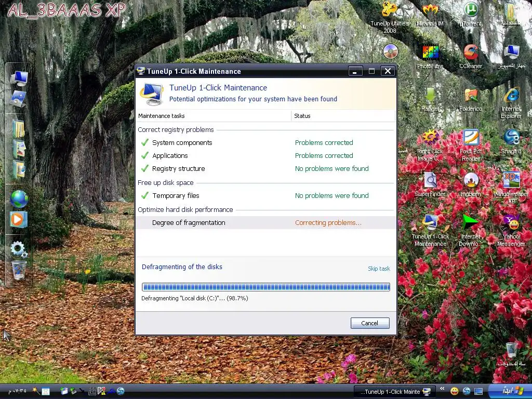Launch Miranda IM from the desktop
532x399 pixels.
coord(430,15)
